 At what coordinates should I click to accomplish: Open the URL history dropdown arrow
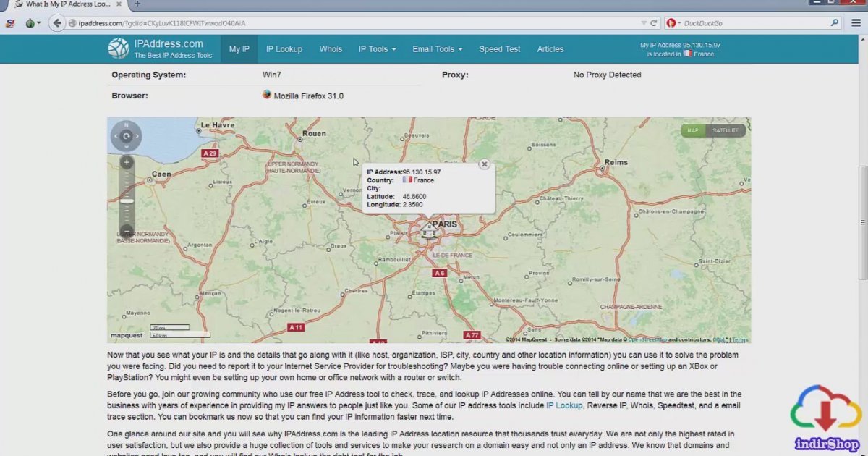[643, 23]
